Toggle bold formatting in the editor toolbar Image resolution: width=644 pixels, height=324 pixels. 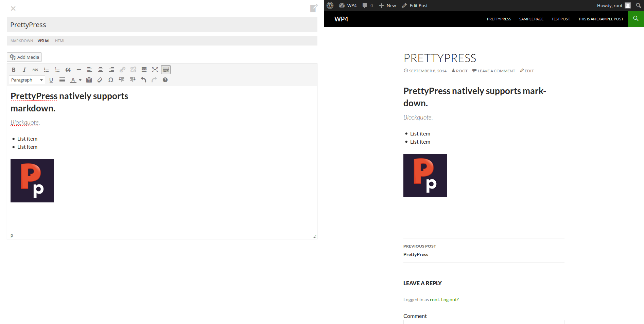[x=14, y=70]
